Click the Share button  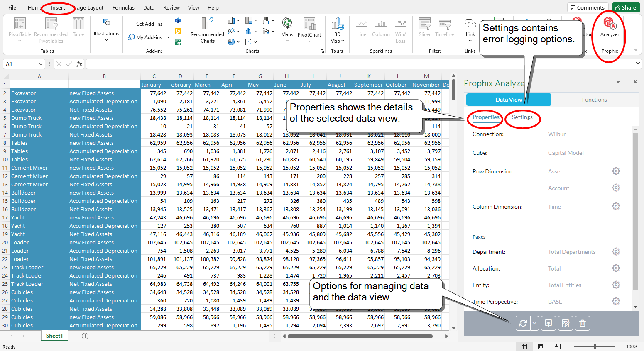tap(626, 7)
